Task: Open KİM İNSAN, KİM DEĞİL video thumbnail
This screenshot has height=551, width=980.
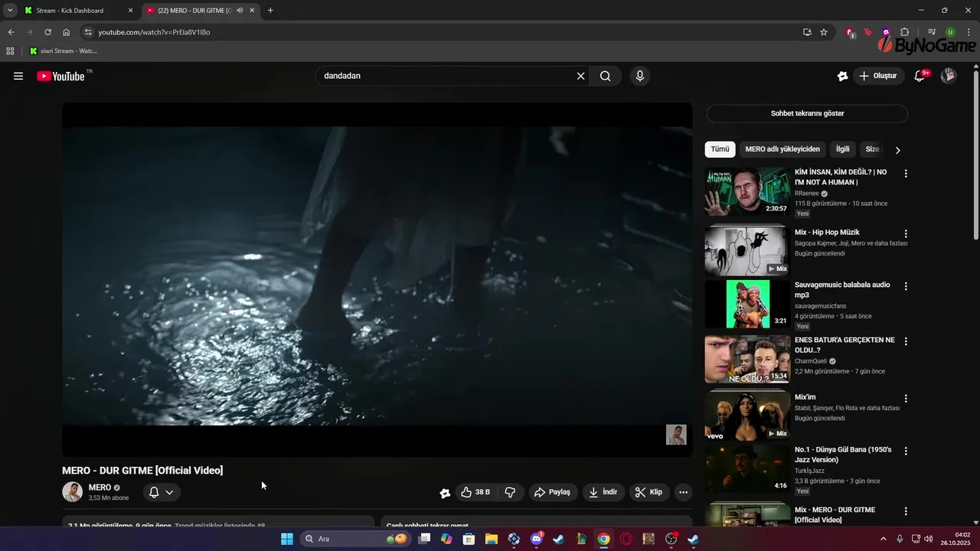Action: coord(747,191)
